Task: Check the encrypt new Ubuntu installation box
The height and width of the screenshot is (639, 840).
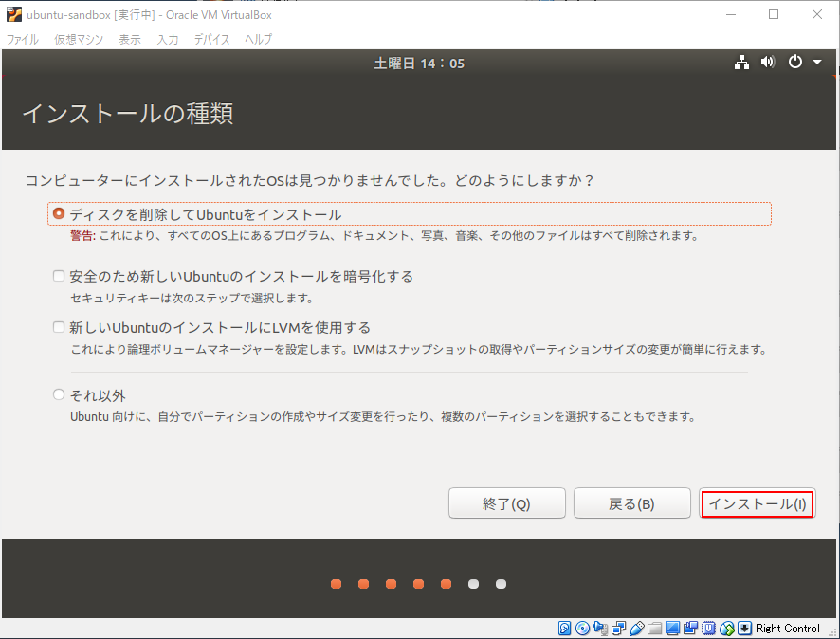Action: coord(59,276)
